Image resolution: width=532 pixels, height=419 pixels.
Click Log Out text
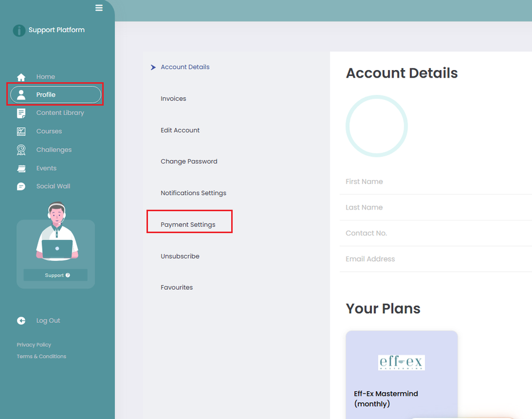pyautogui.click(x=48, y=321)
